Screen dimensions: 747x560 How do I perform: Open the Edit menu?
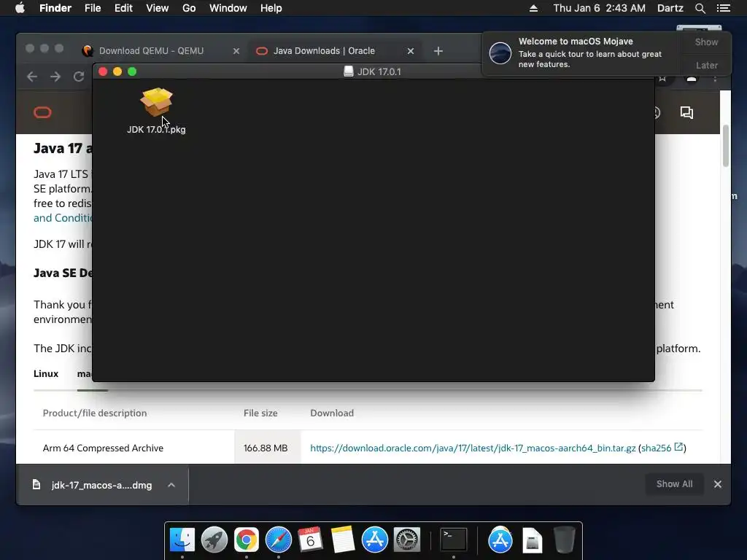(x=123, y=8)
